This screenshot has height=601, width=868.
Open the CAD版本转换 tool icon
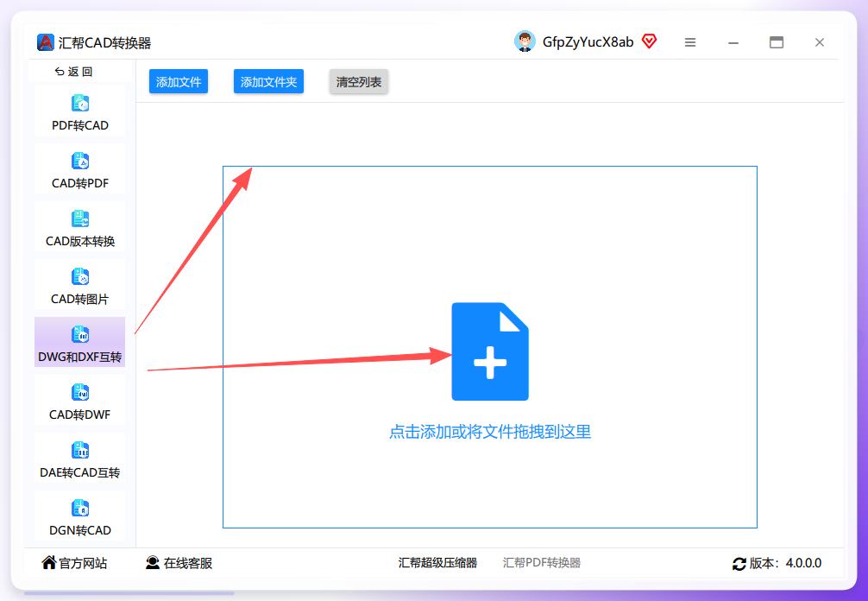tap(80, 218)
